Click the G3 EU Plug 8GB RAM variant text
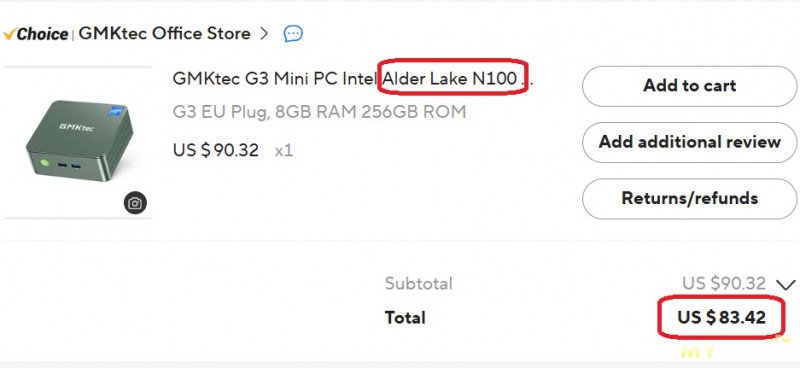Screen dimensions: 800x368 [x=319, y=112]
